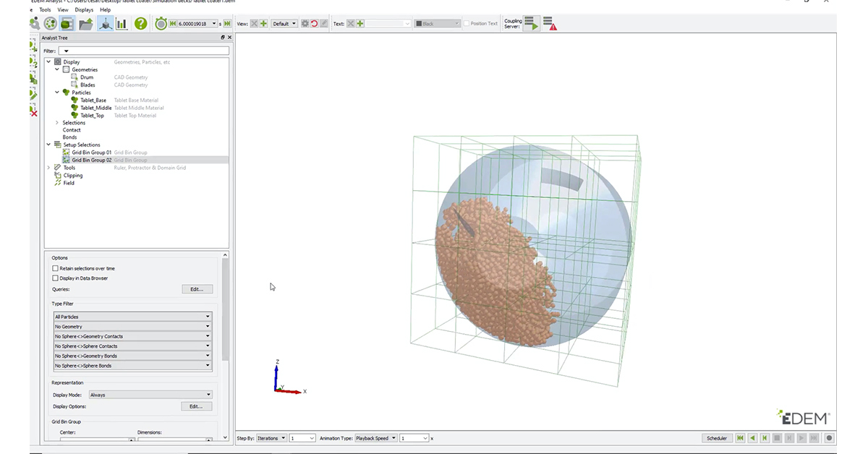Screen dimensions: 868x454
Task: Undock the Analyst Tree panel
Action: point(223,38)
